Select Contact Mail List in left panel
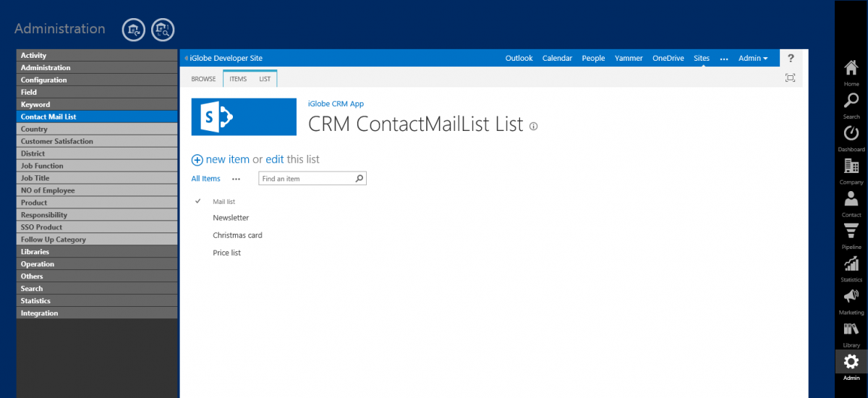This screenshot has height=398, width=868. 97,117
